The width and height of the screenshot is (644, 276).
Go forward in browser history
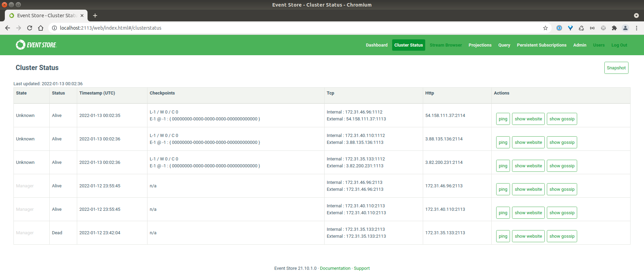click(19, 28)
